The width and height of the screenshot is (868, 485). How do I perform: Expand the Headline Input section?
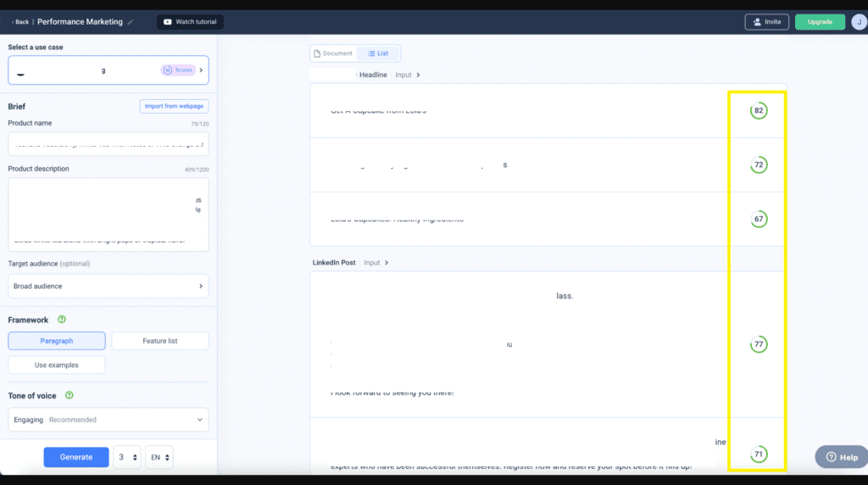[408, 75]
